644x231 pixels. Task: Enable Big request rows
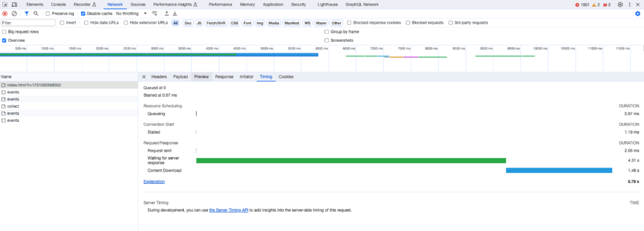4,32
